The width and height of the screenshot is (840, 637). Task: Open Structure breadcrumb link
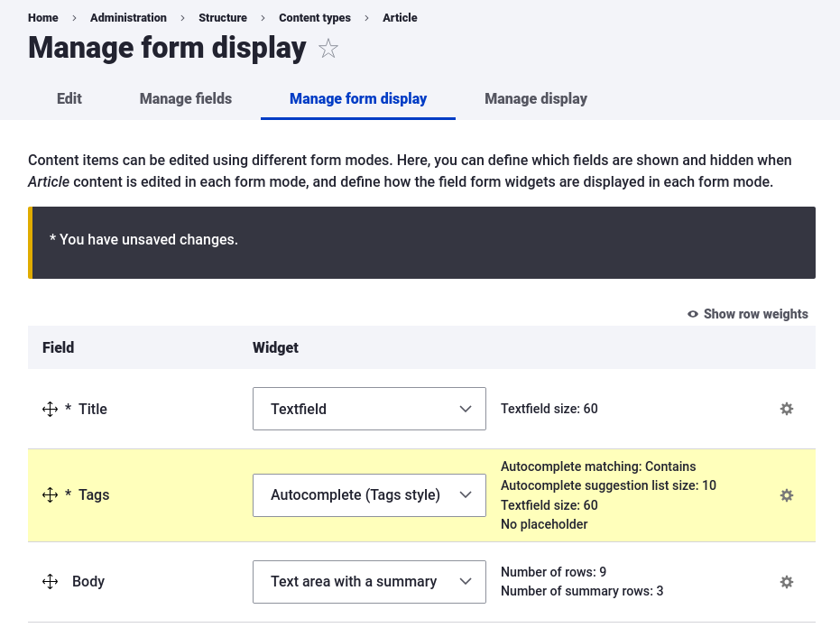click(x=223, y=18)
